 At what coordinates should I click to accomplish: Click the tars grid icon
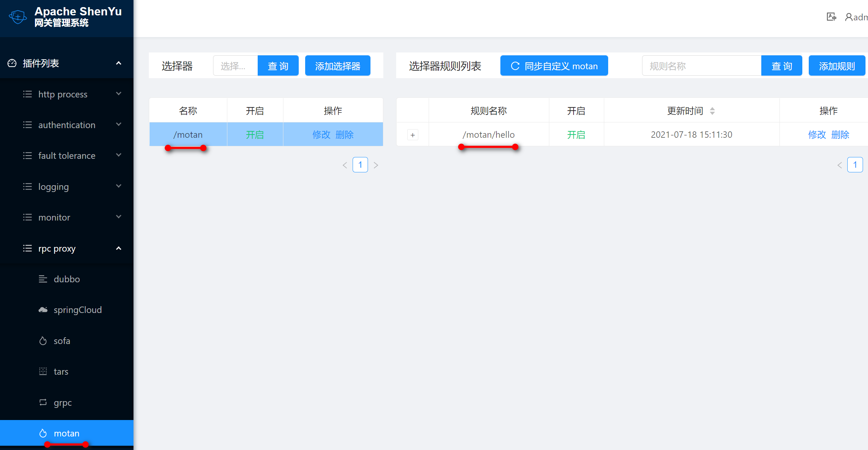[43, 371]
